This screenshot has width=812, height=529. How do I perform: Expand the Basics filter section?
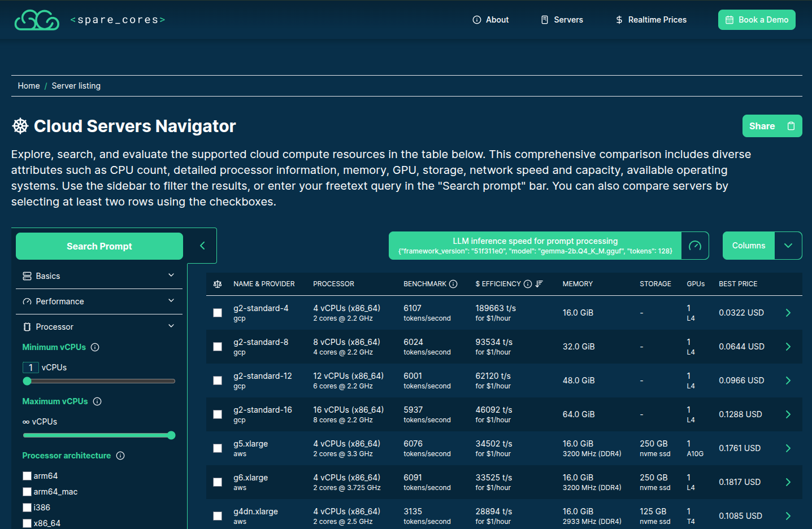99,276
